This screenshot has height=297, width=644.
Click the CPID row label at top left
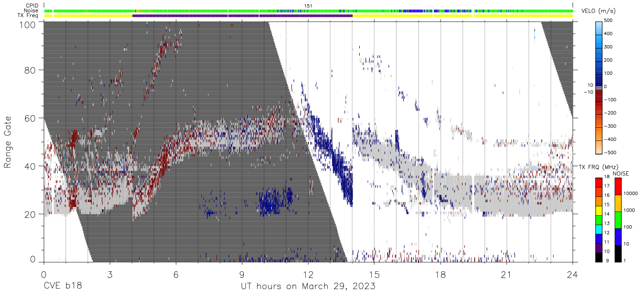point(33,6)
